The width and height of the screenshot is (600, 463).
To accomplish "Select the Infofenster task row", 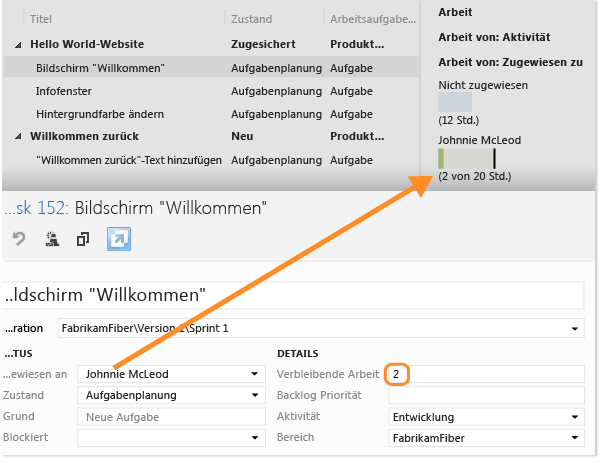I will tap(64, 90).
